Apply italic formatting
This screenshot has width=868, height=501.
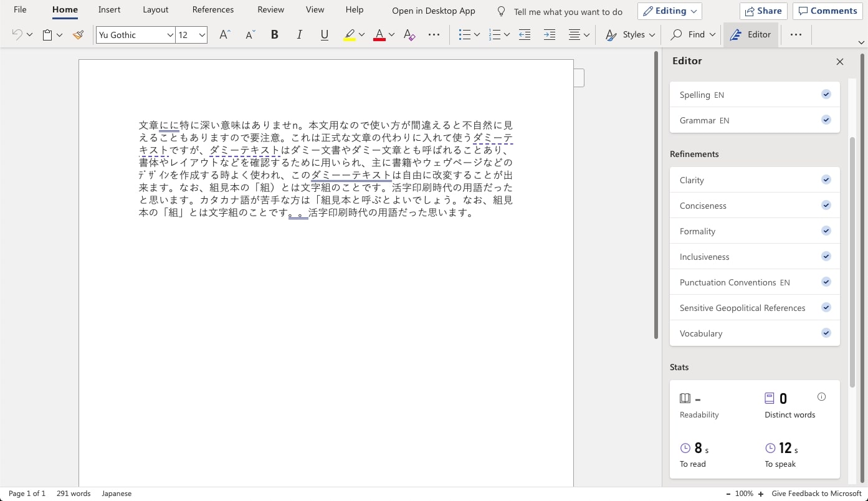tap(299, 35)
